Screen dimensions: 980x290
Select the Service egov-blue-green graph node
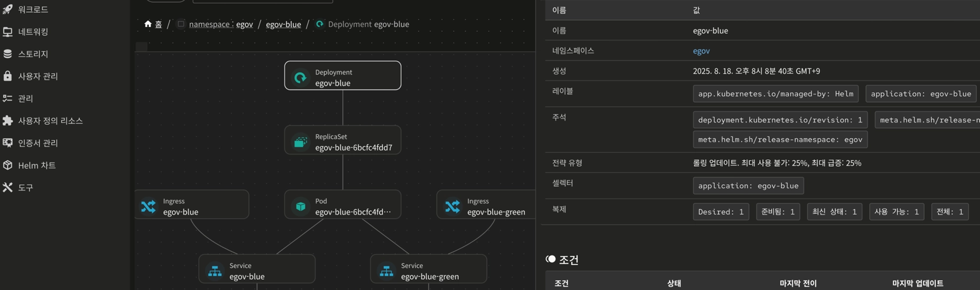click(429, 269)
